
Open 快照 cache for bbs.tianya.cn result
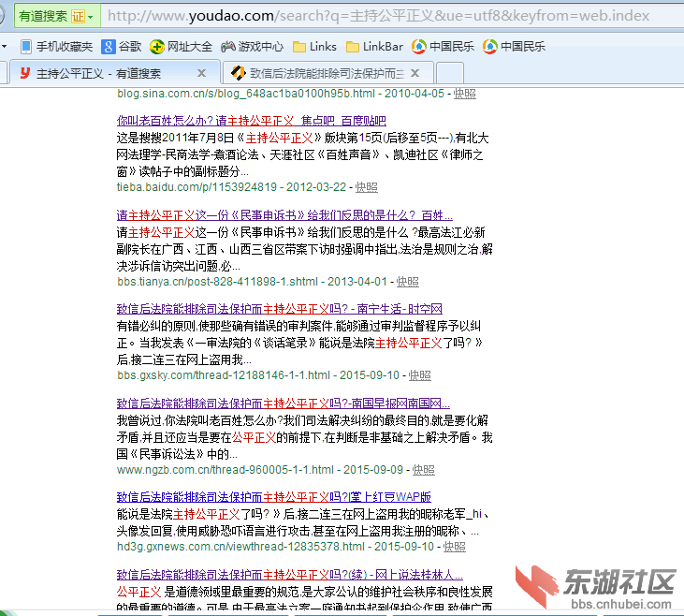[x=407, y=282]
